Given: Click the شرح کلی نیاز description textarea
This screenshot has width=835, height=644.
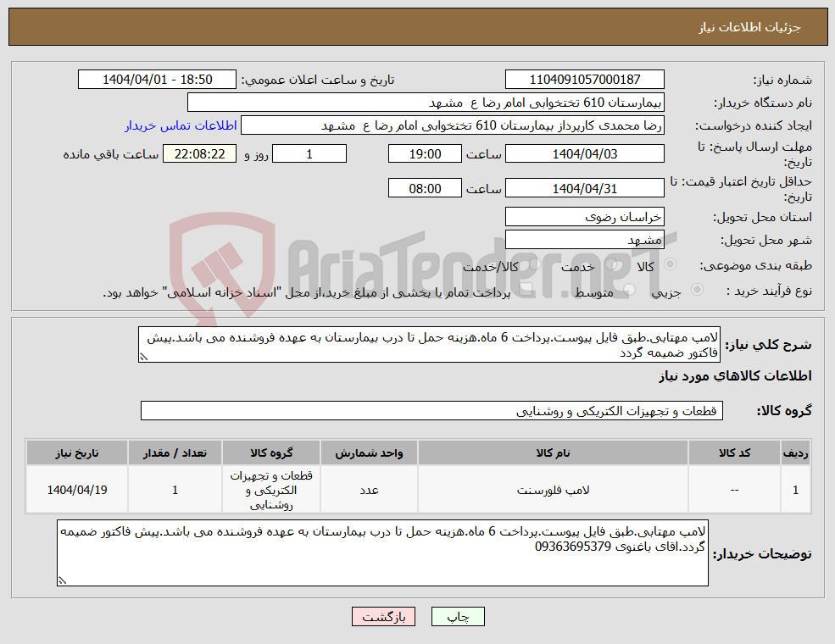Looking at the screenshot, I should (429, 345).
